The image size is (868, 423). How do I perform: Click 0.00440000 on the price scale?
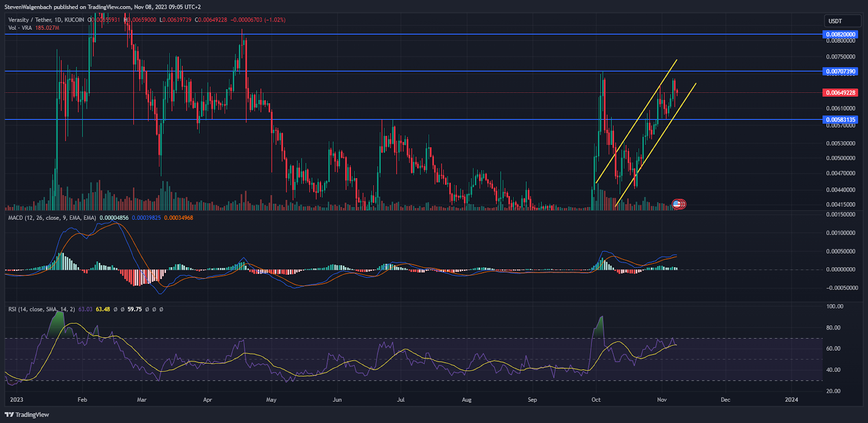840,190
